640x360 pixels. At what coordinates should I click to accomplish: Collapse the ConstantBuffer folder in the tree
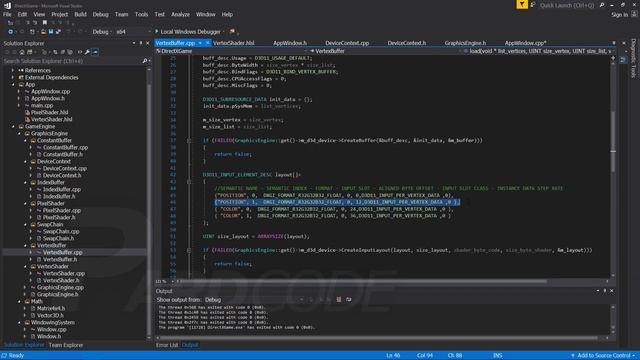25,140
